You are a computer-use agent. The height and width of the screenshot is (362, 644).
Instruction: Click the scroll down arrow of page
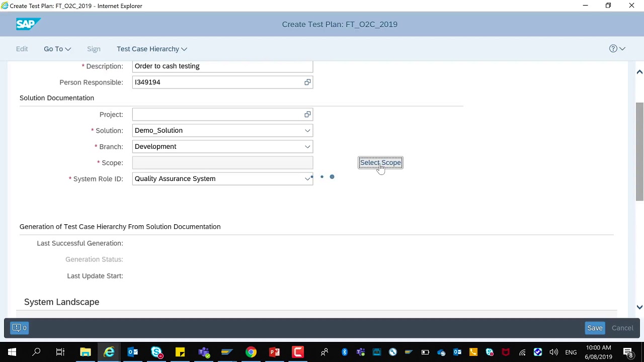click(639, 307)
